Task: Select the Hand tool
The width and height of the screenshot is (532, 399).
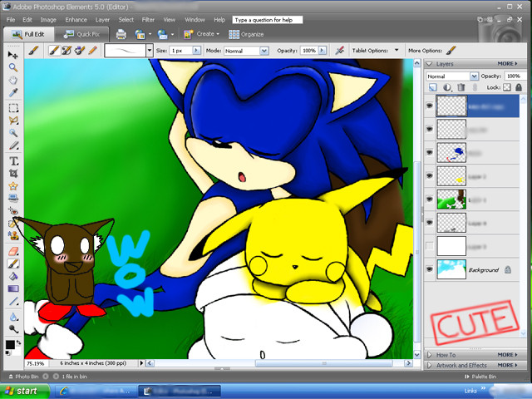Action: (13, 80)
